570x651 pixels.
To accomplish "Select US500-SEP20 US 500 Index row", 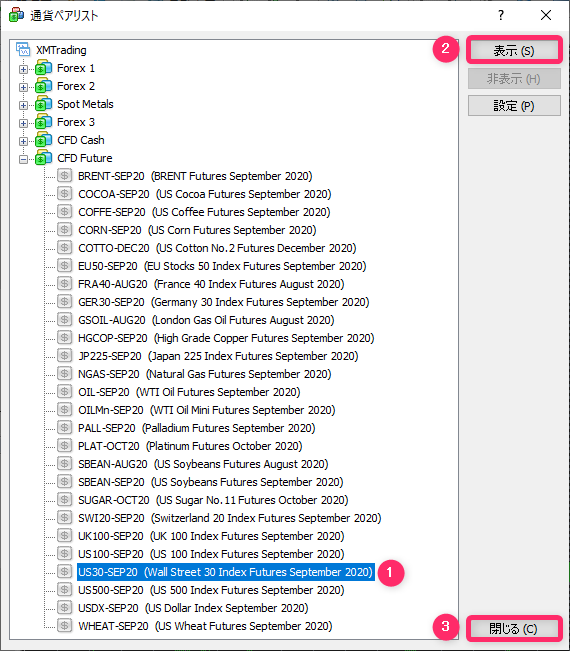I will pos(211,590).
